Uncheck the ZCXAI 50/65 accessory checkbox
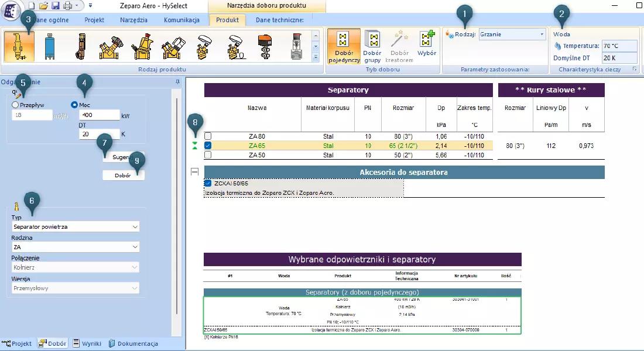 pos(208,183)
